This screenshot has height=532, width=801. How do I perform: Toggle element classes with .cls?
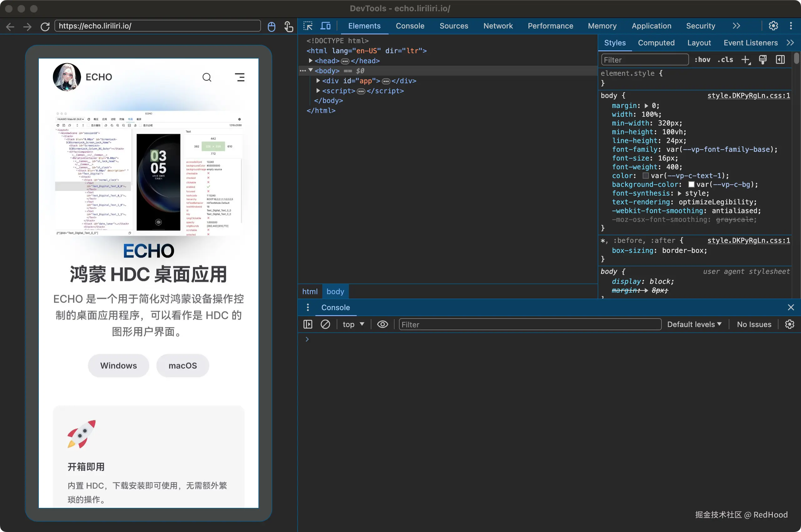click(725, 59)
